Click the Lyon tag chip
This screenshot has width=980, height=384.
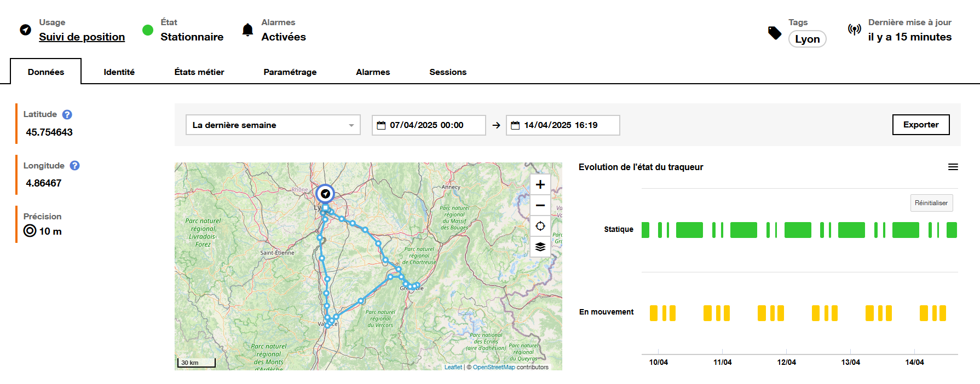click(x=807, y=39)
